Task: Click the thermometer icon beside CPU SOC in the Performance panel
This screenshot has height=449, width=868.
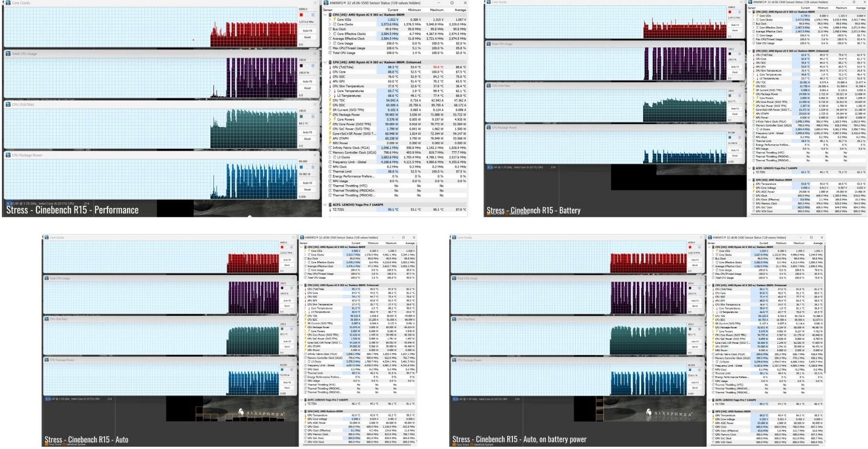Action: (x=330, y=77)
